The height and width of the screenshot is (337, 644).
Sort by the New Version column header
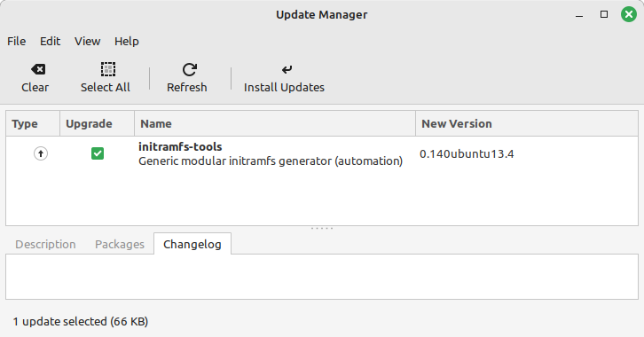coord(527,123)
